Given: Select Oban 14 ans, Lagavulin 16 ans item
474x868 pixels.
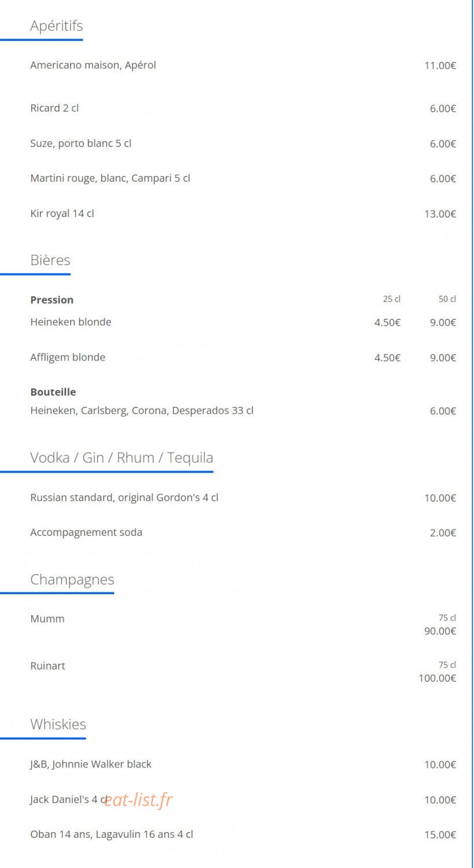Looking at the screenshot, I should [x=112, y=834].
